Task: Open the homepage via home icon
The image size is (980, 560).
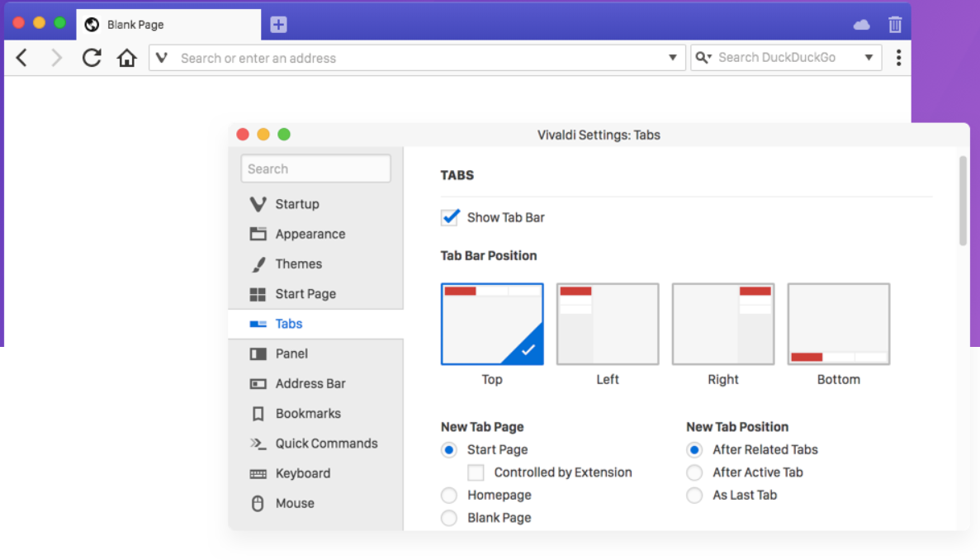Action: coord(127,58)
